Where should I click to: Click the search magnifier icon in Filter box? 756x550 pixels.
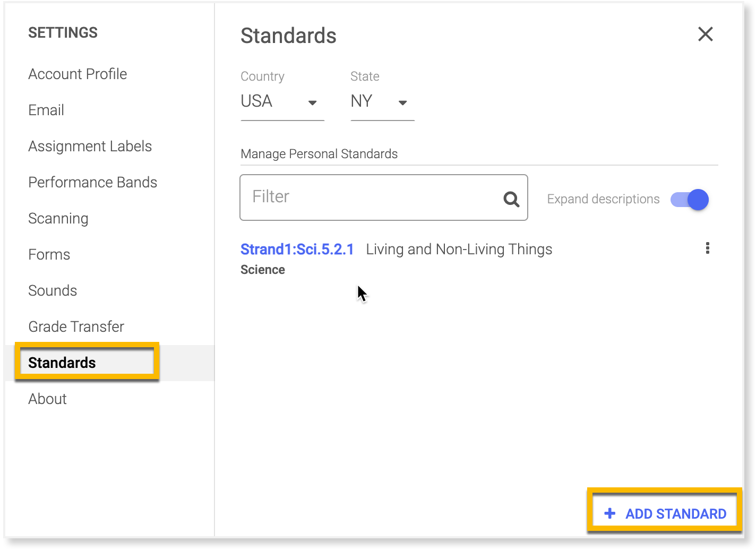[511, 199]
